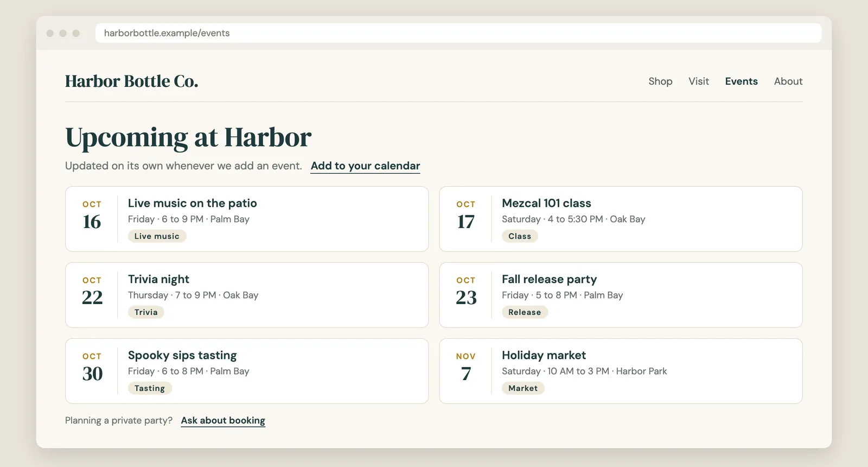Go to the Visit nav link

tap(699, 81)
